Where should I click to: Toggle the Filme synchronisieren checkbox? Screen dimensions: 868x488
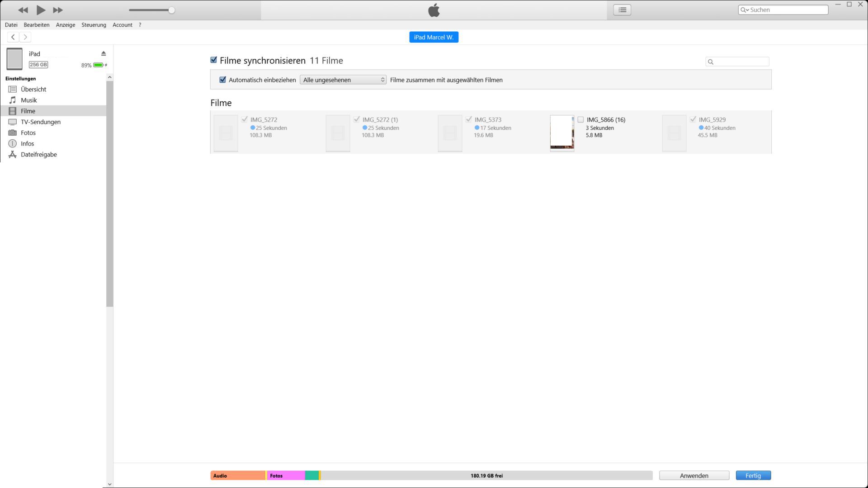[214, 60]
